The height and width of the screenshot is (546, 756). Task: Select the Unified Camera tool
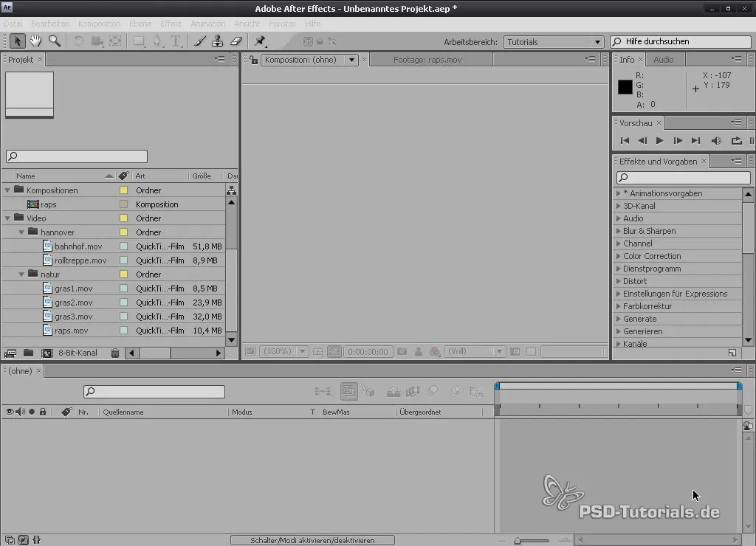coord(97,41)
